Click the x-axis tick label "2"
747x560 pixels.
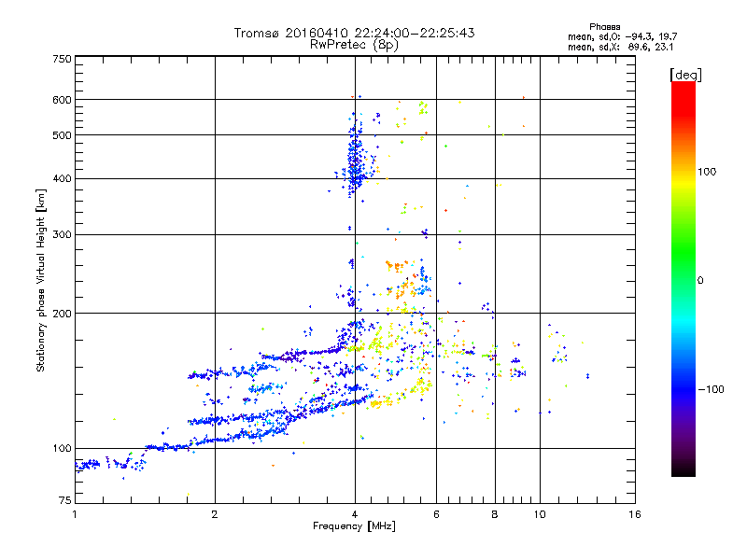[x=215, y=514]
